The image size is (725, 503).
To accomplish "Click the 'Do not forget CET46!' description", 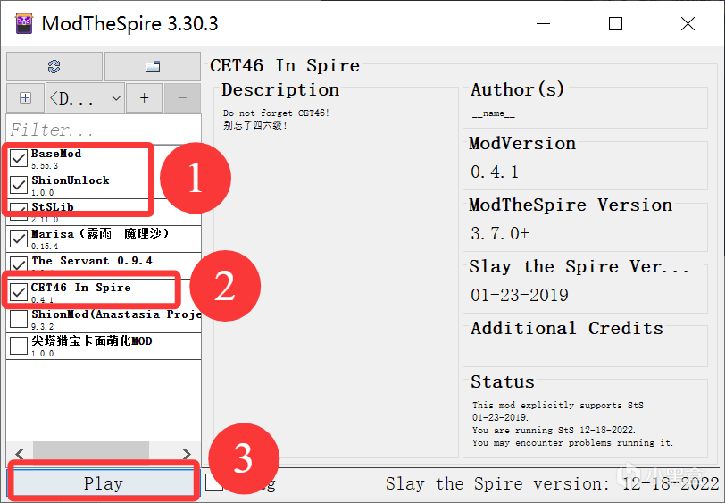I will click(276, 113).
